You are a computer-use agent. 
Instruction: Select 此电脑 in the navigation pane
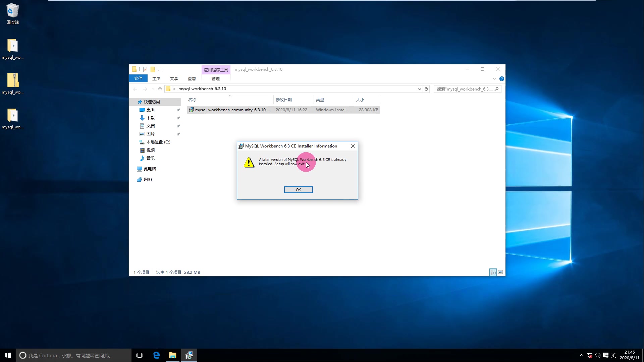(150, 169)
